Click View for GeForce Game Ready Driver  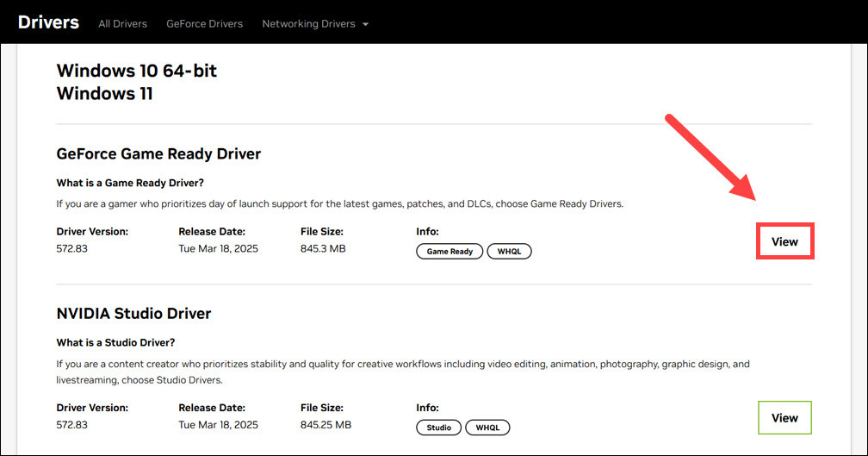click(x=784, y=241)
